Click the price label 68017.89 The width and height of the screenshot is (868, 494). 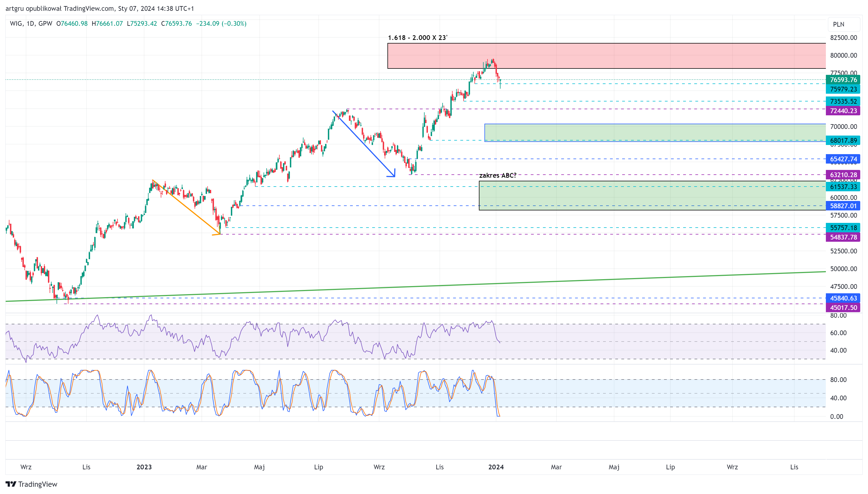coord(843,141)
